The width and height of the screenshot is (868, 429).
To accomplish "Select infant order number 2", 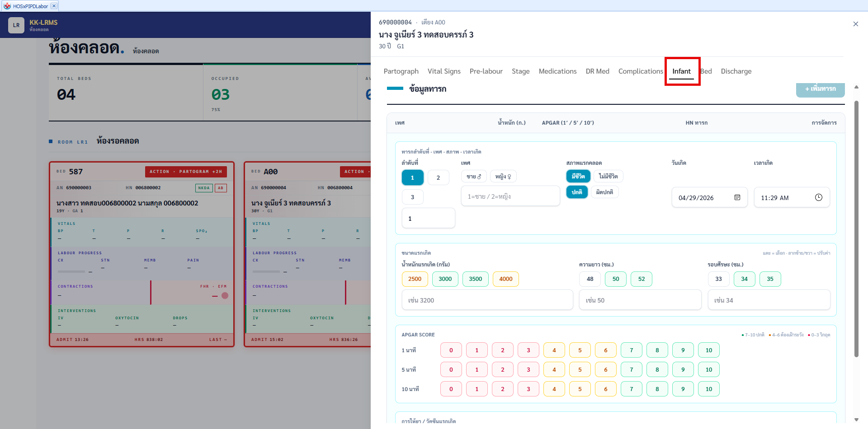I will click(438, 177).
